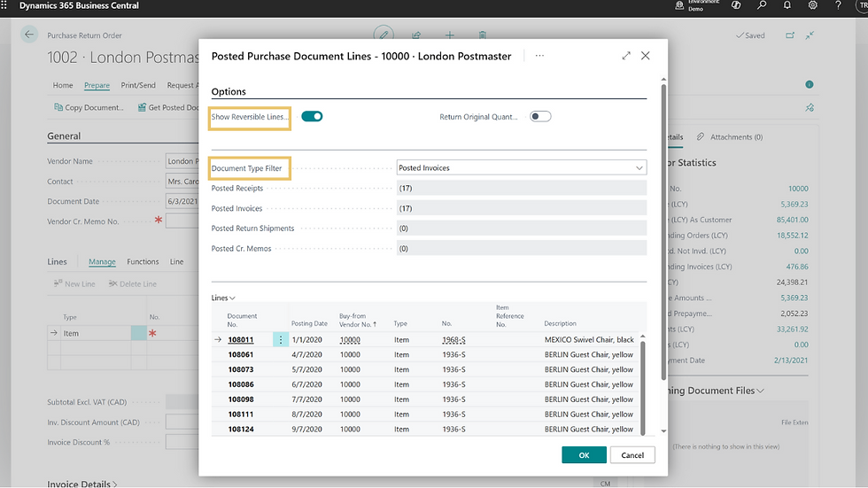Open the Print/Send tab
This screenshot has width=868, height=488.
click(x=138, y=85)
